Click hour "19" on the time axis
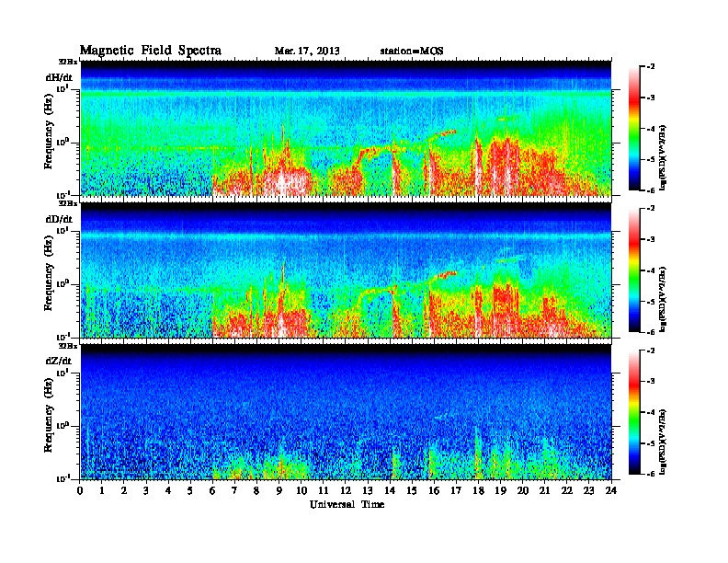The image size is (728, 563). tap(500, 491)
